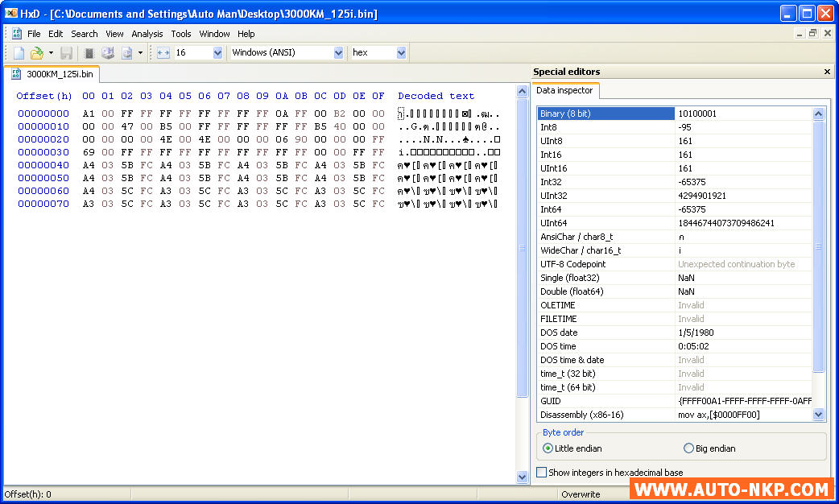This screenshot has width=839, height=504.
Task: Click the GUID row in data inspector
Action: pos(674,401)
